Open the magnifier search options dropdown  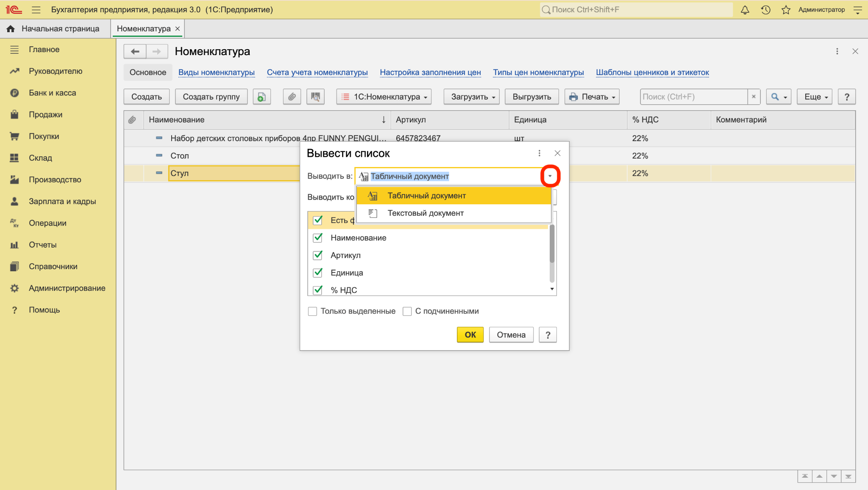click(779, 97)
